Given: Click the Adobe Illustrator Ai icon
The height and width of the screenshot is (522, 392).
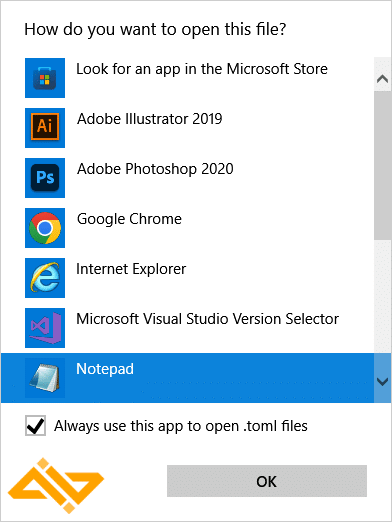Looking at the screenshot, I should click(45, 128).
